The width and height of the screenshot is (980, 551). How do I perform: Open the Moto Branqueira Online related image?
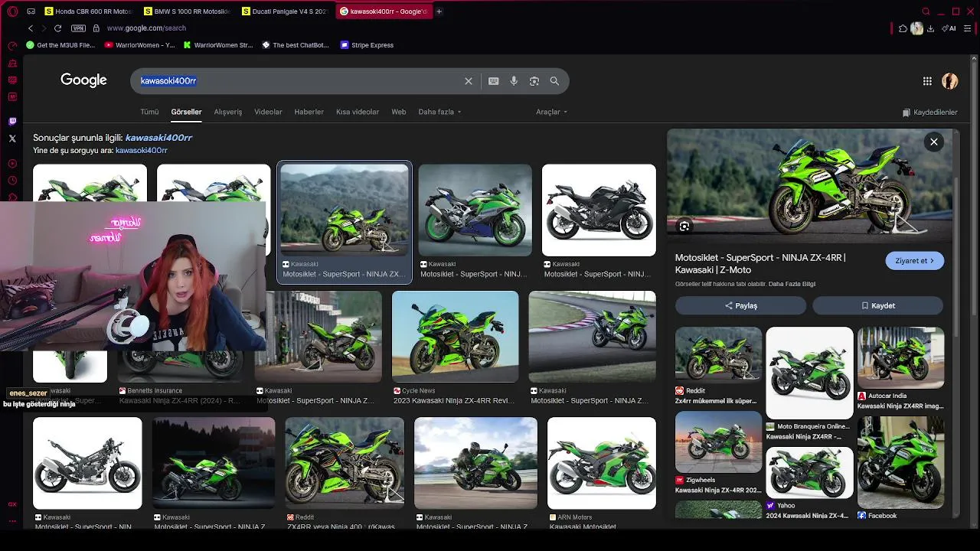pyautogui.click(x=809, y=373)
